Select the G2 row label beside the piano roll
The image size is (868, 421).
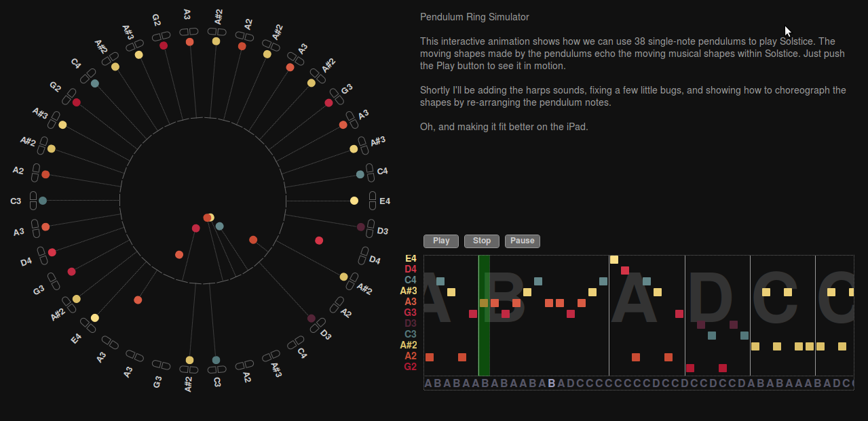coord(411,367)
